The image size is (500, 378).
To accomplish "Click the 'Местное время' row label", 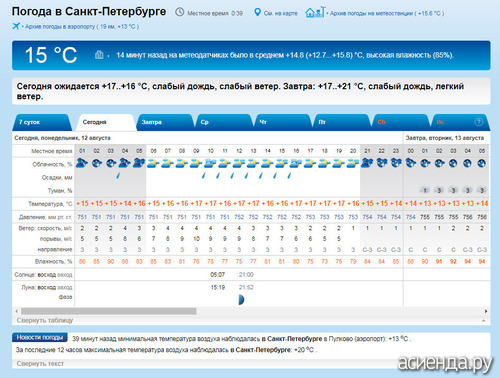I will tap(52, 151).
